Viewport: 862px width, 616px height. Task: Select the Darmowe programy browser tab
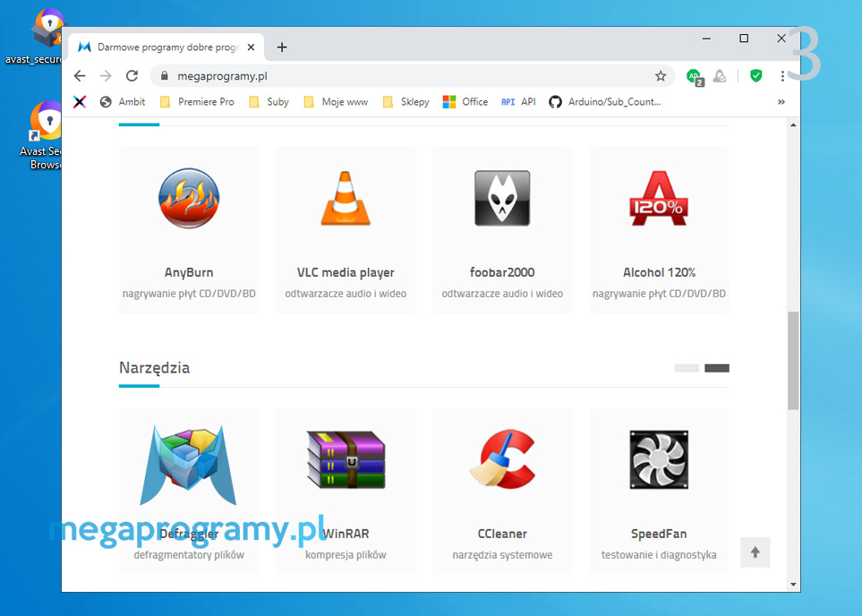tap(166, 47)
